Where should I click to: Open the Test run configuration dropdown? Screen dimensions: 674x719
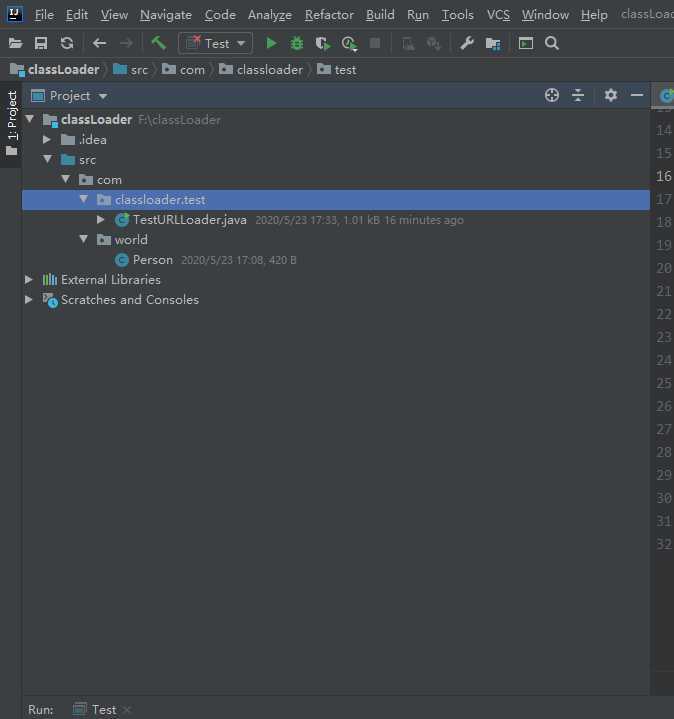point(215,44)
